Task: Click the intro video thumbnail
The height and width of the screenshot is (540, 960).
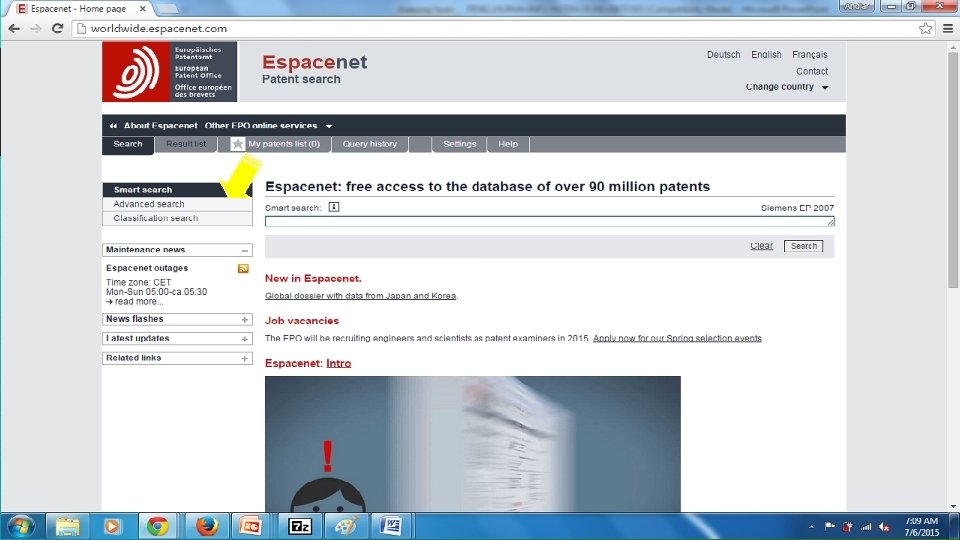Action: (x=473, y=444)
